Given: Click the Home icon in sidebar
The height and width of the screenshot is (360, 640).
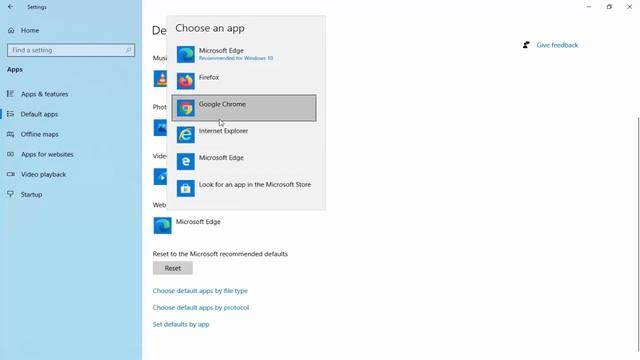Looking at the screenshot, I should (11, 30).
